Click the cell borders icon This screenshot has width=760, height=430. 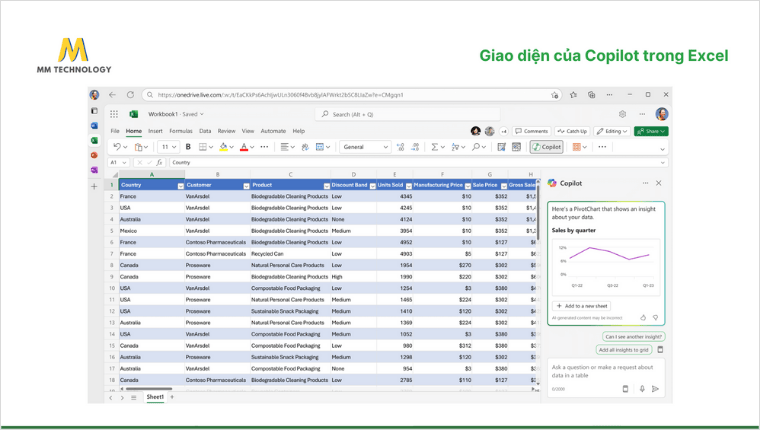(x=203, y=147)
